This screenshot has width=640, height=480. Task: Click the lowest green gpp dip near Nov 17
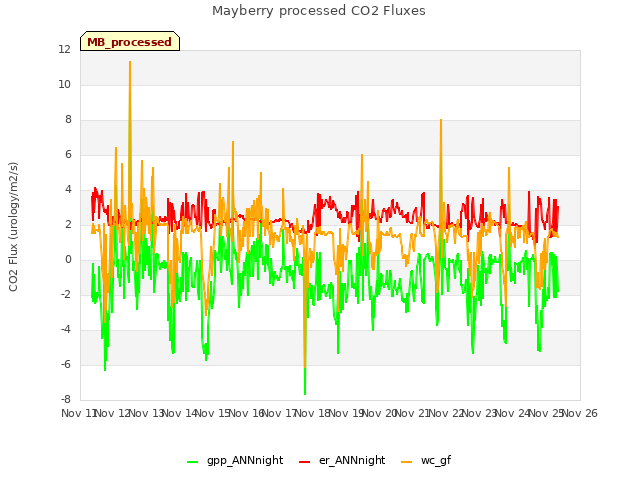pos(305,393)
